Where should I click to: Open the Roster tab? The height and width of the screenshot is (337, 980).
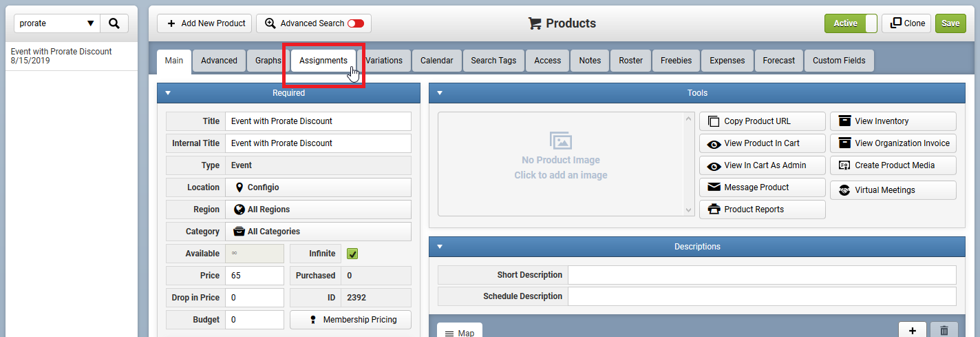point(630,61)
